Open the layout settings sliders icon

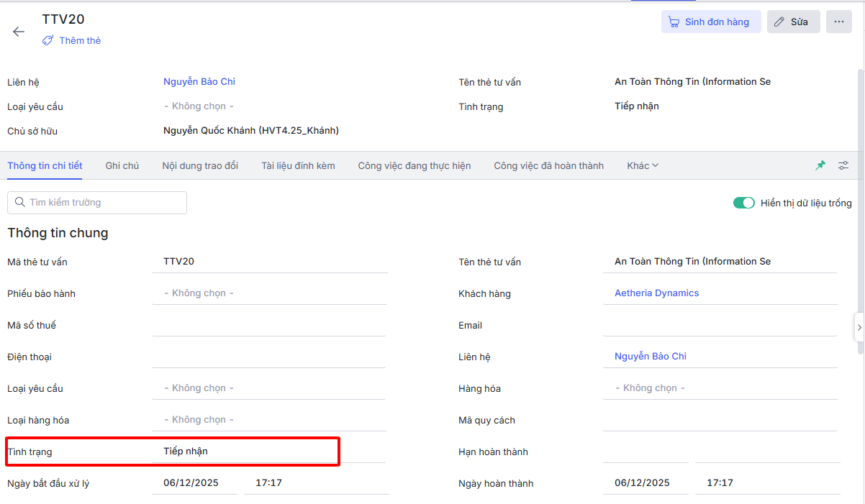[x=843, y=165]
